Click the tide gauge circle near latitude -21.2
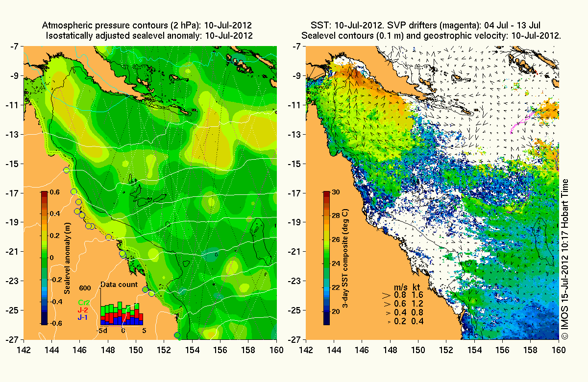 click(x=122, y=254)
